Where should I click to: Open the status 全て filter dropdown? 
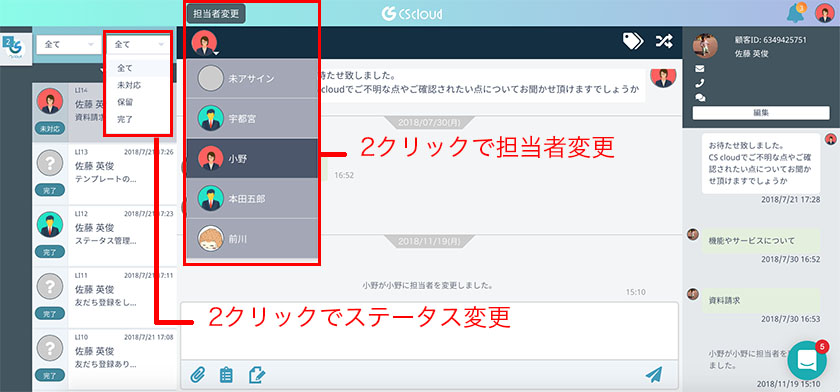139,45
